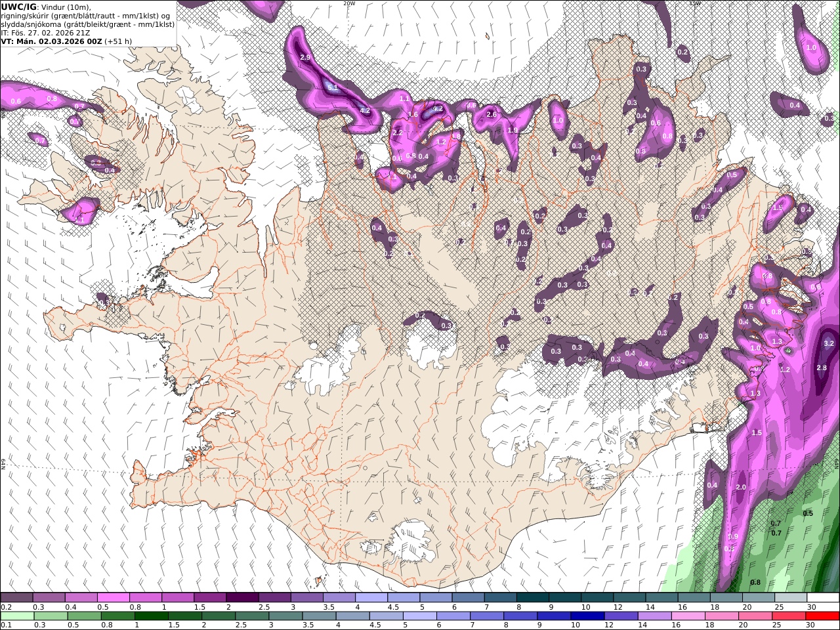This screenshot has width=840, height=630.
Task: Click the 'rigning/skúrir' legend description line
Action: tap(85, 16)
